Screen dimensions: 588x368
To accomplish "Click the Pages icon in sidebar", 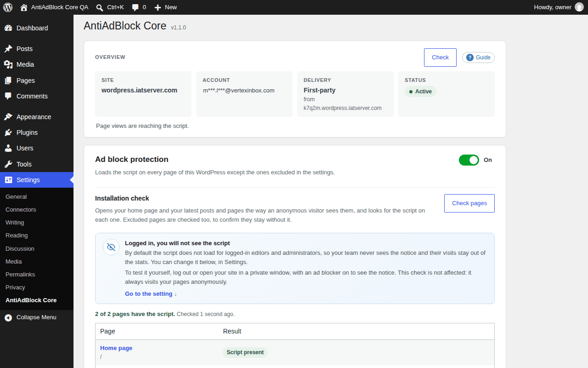I will tap(8, 80).
